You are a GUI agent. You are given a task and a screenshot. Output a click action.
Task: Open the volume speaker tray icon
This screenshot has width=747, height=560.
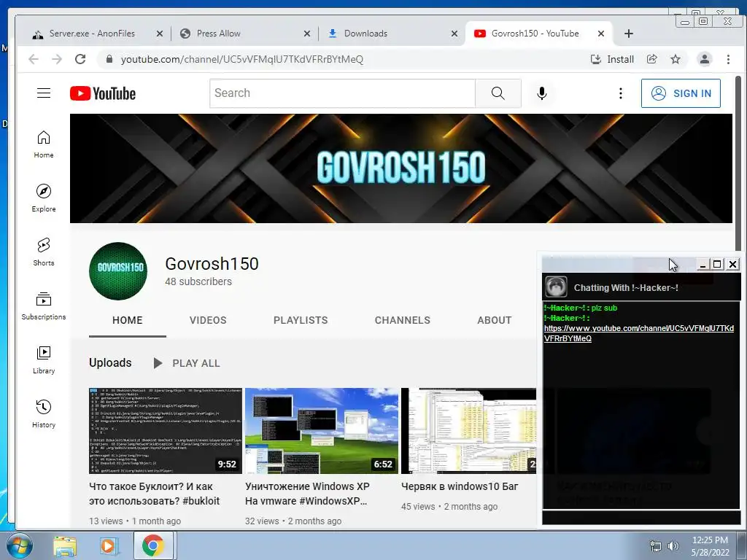[x=673, y=546]
